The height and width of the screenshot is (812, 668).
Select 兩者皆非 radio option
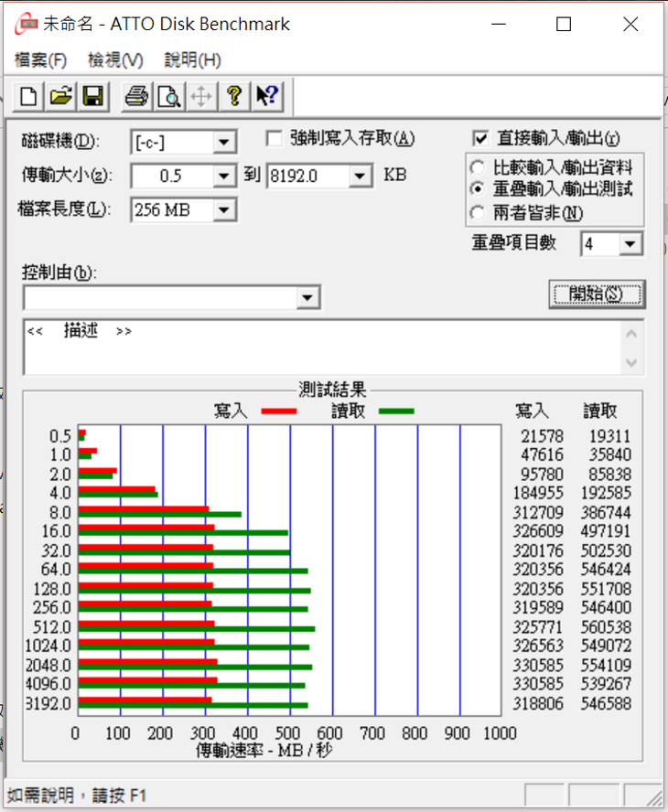coord(478,212)
